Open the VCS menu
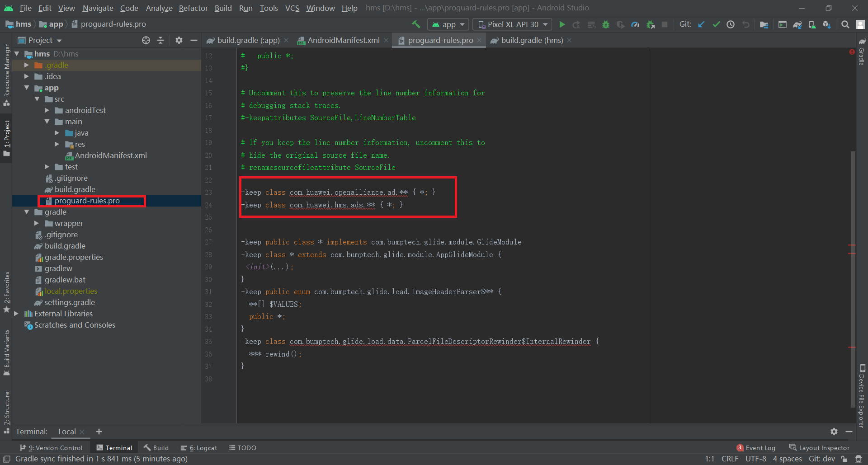 [292, 8]
